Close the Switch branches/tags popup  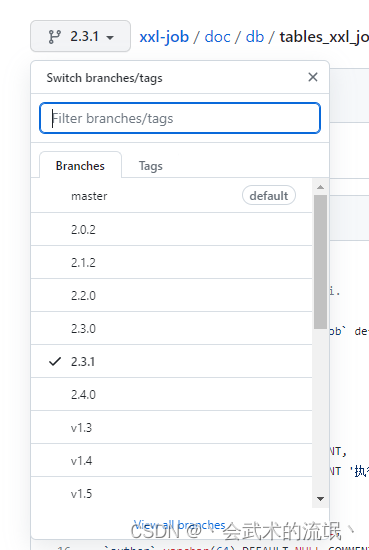point(313,77)
